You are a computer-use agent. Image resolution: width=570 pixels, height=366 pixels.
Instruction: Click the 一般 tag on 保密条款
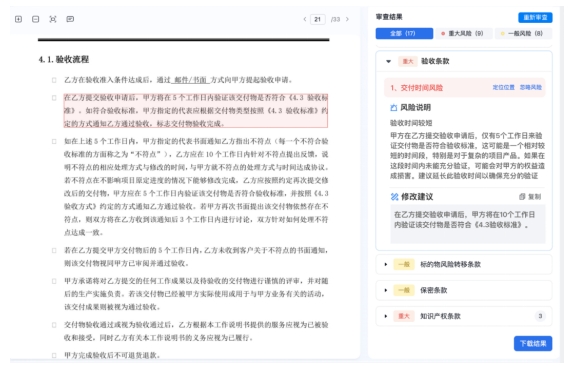click(404, 290)
